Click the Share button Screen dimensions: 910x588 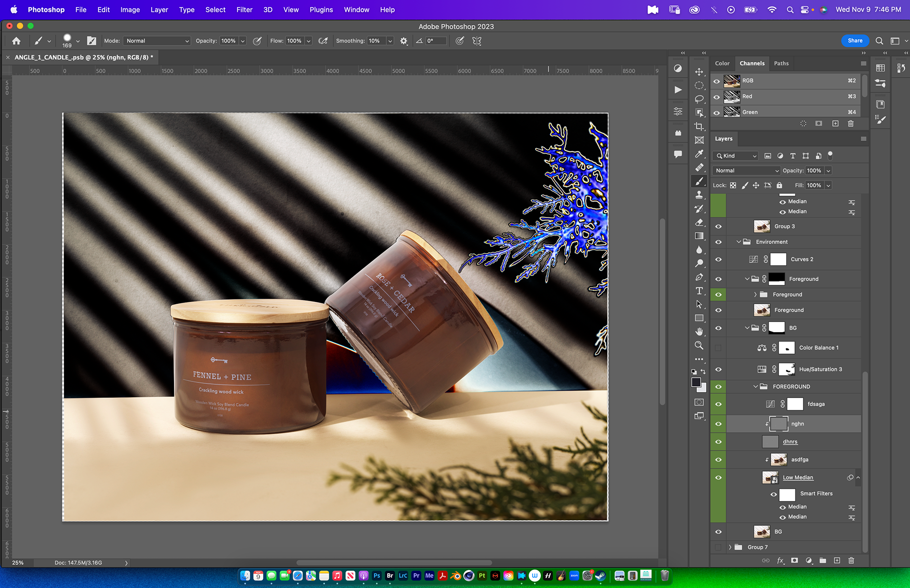pyautogui.click(x=855, y=41)
